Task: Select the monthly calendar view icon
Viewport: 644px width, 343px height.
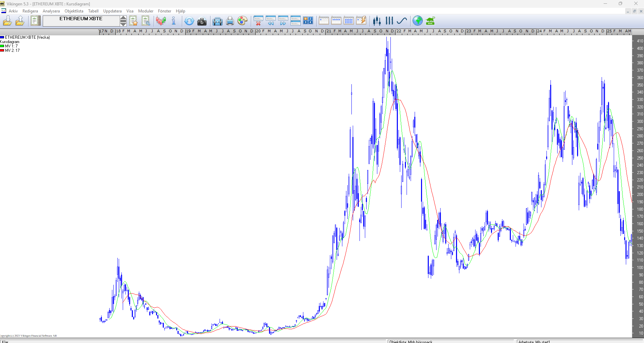Action: [349, 21]
